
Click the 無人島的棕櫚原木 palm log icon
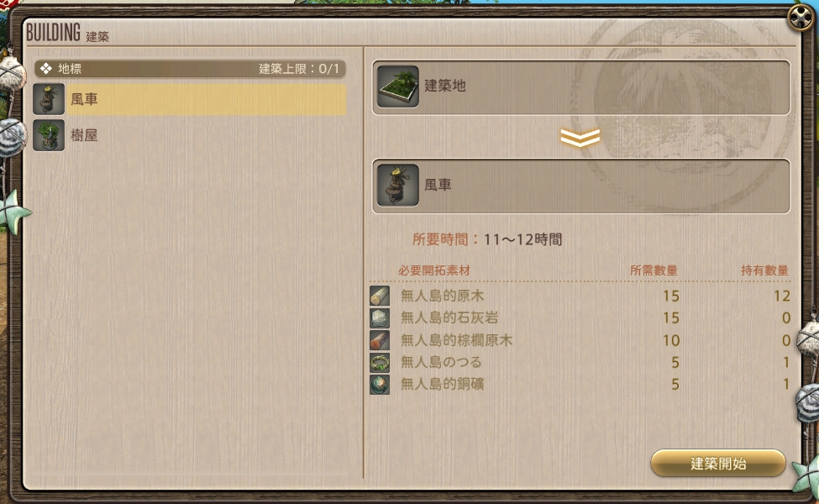[380, 340]
